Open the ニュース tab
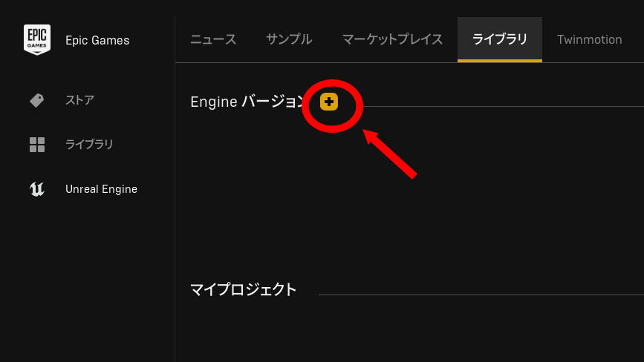This screenshot has width=644, height=362. pyautogui.click(x=213, y=40)
